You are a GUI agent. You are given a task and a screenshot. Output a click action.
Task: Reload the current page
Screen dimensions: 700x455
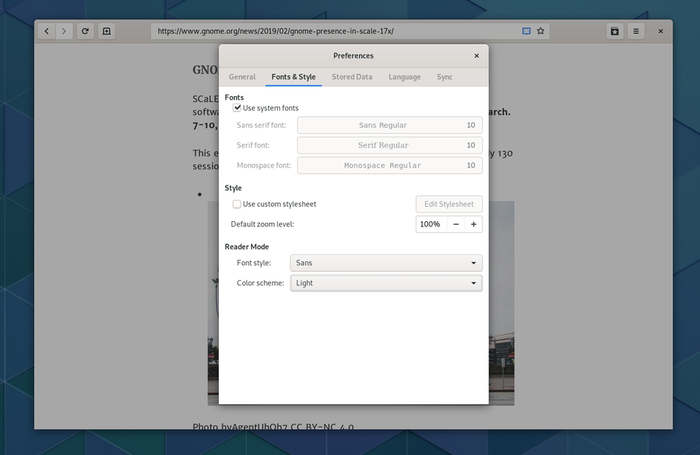[86, 31]
